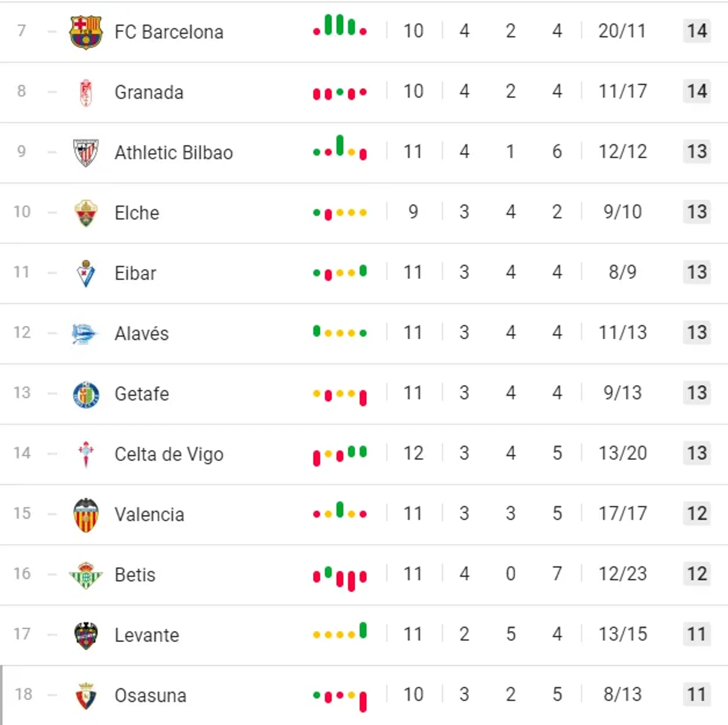This screenshot has width=728, height=725.
Task: Open the FC Barcelona team name link
Action: pyautogui.click(x=169, y=32)
